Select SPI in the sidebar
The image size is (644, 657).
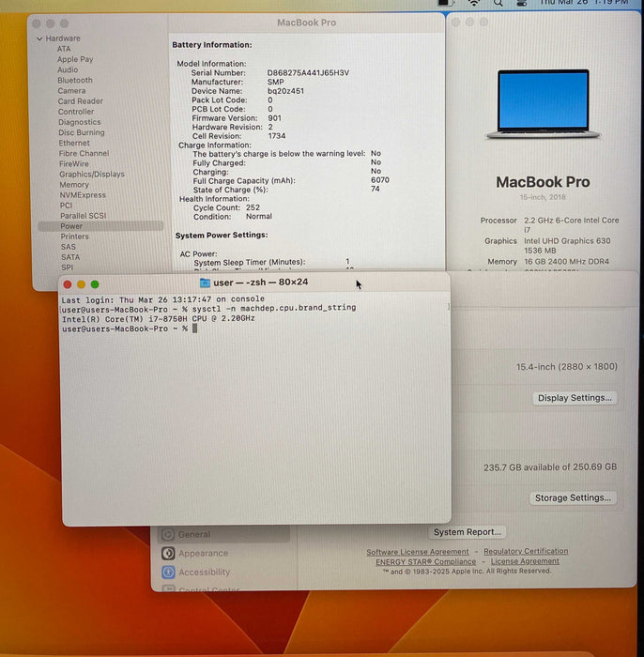pyautogui.click(x=67, y=267)
